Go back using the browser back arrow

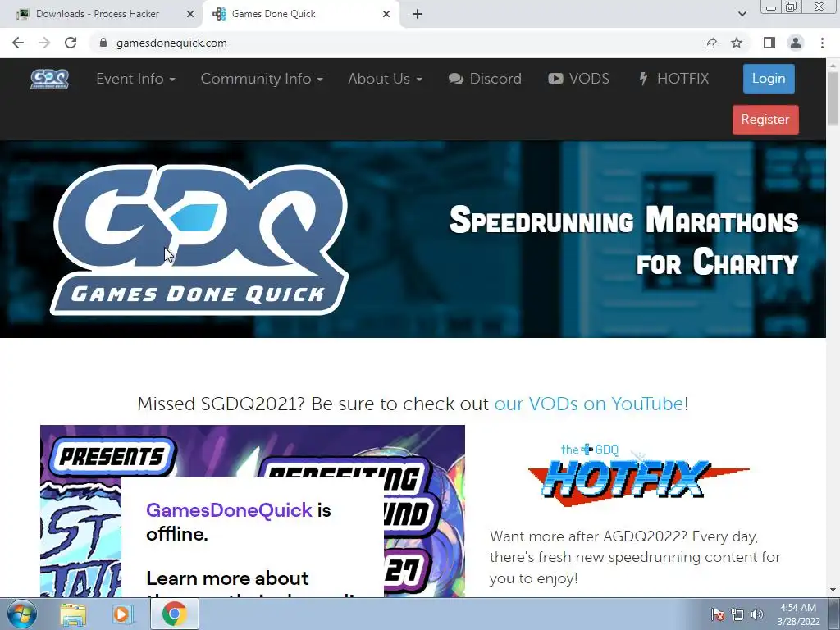[18, 43]
